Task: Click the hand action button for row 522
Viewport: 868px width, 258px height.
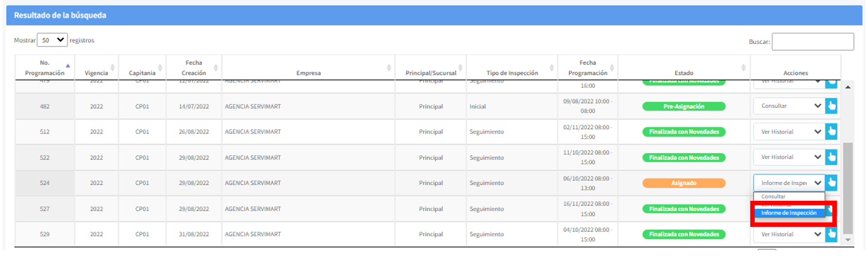Action: [831, 157]
